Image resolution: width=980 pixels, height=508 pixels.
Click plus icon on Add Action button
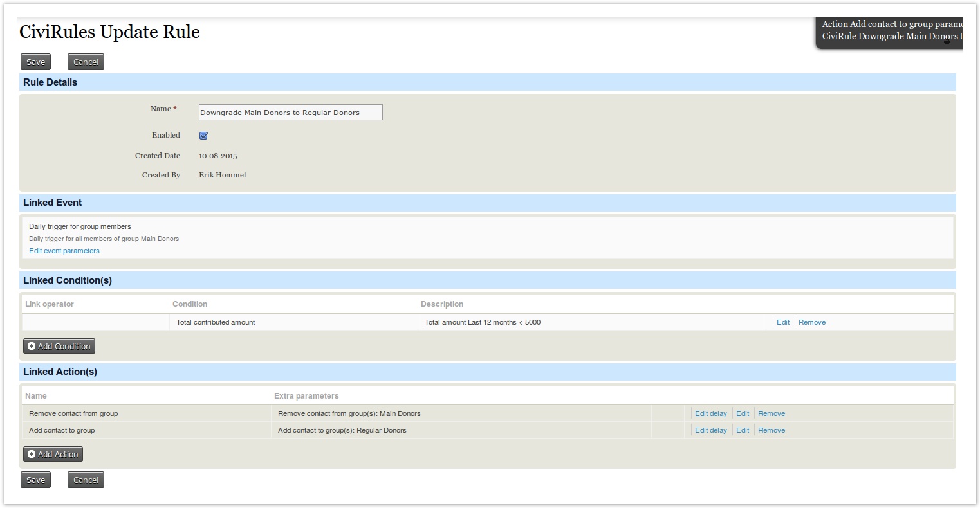click(32, 454)
